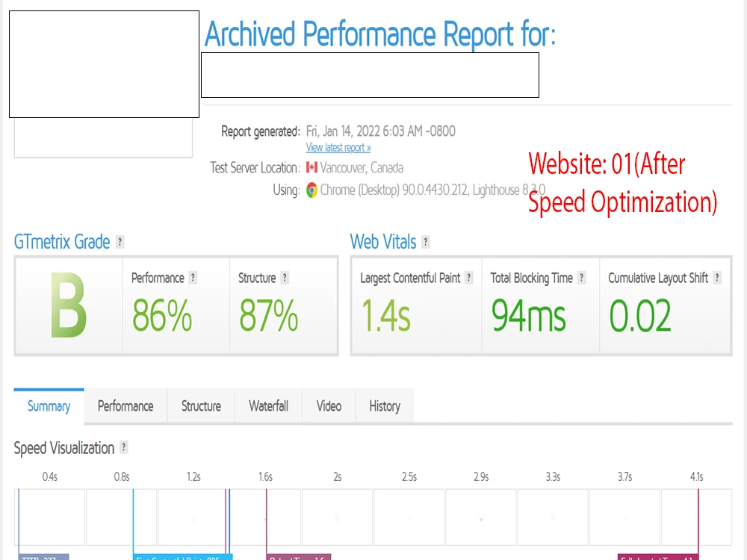Click help icon next to GTmetrix Grade
This screenshot has height=560, width=747.
[x=120, y=242]
